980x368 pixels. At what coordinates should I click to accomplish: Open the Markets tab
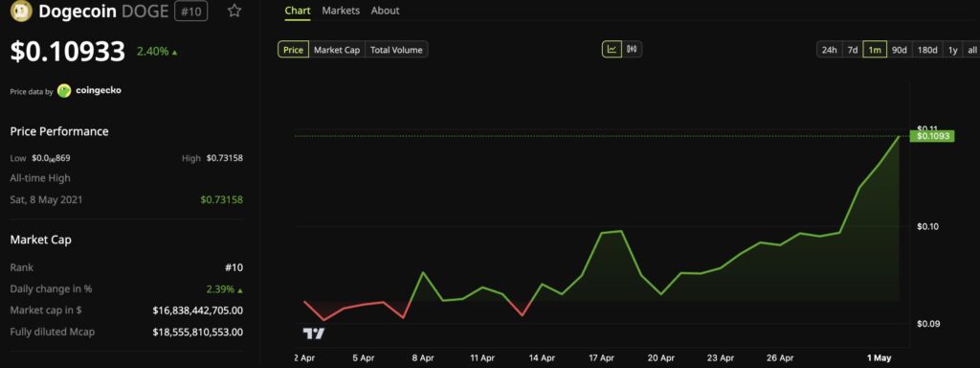coord(341,11)
